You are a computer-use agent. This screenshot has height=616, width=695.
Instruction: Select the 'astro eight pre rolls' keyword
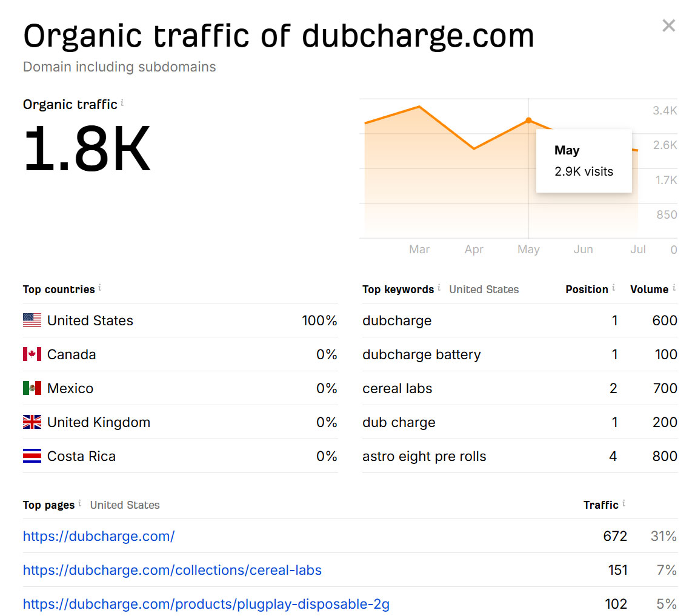pyautogui.click(x=424, y=456)
